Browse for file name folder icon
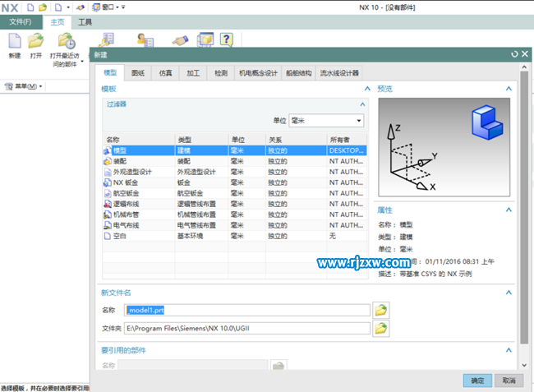Image resolution: width=534 pixels, height=392 pixels. [380, 311]
